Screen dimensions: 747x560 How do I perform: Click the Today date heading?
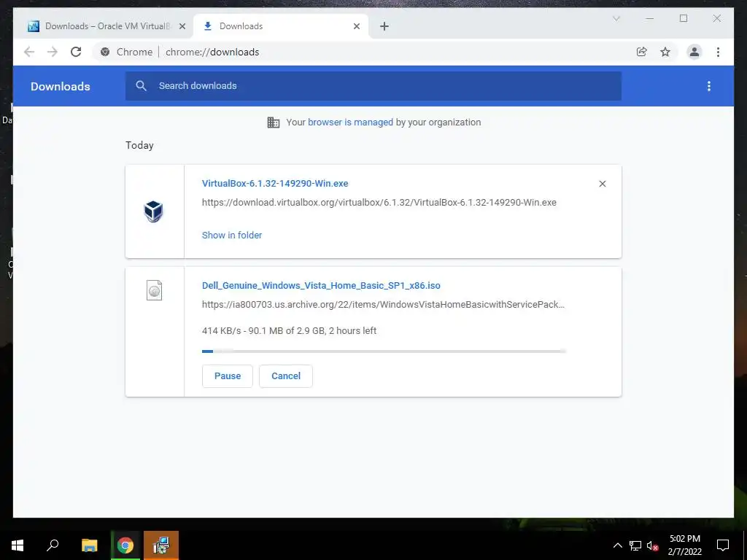tap(139, 145)
